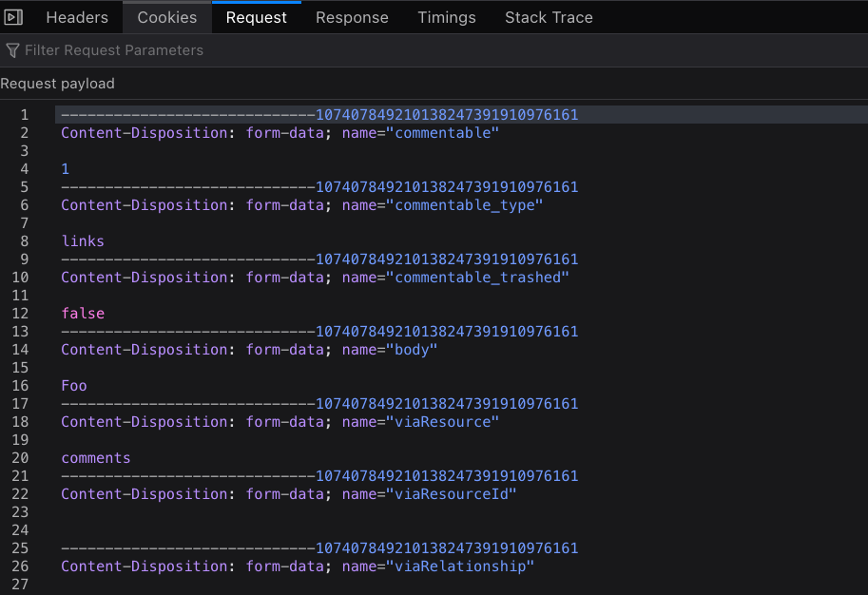Switch to the Headers tab
The width and height of the screenshot is (868, 595).
76,17
